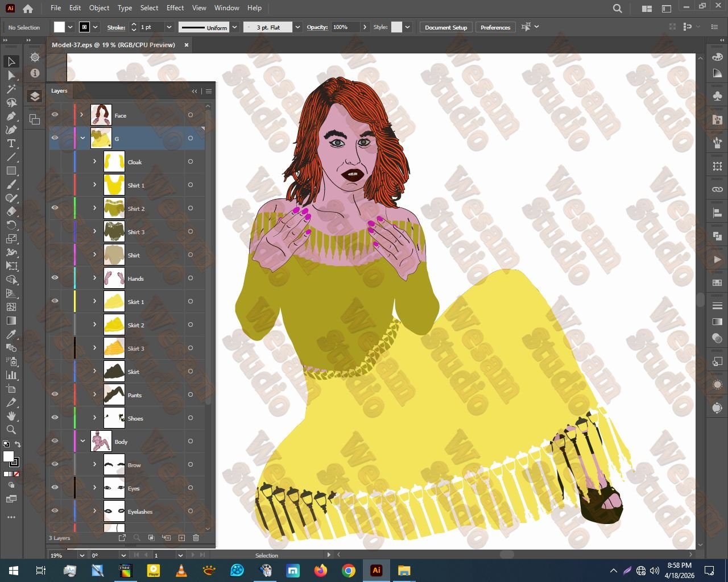Screen dimensions: 728x582
Task: Choose the Lasso tool
Action: pos(11,102)
